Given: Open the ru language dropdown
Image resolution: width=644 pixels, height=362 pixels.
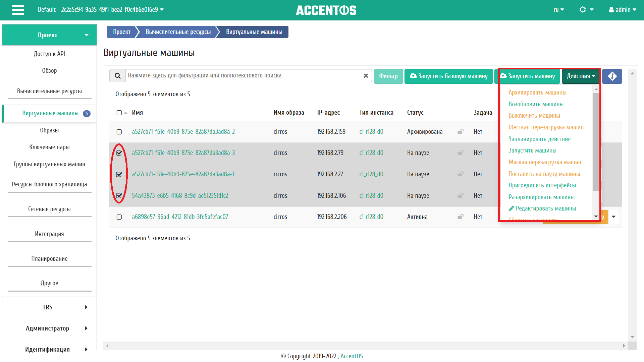Looking at the screenshot, I should (x=558, y=10).
